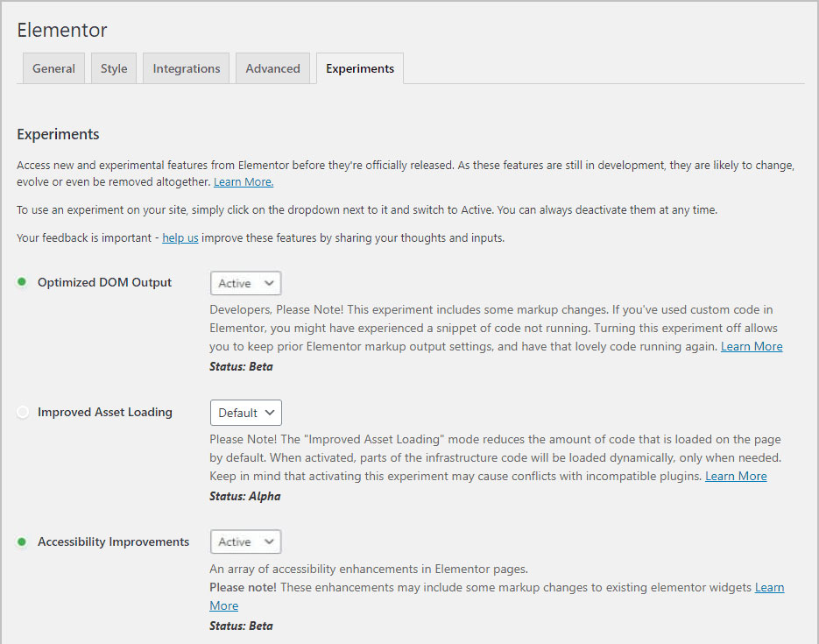Screen dimensions: 819x644
Task: Expand the Improved Asset Loading Default dropdown
Action: (x=245, y=413)
